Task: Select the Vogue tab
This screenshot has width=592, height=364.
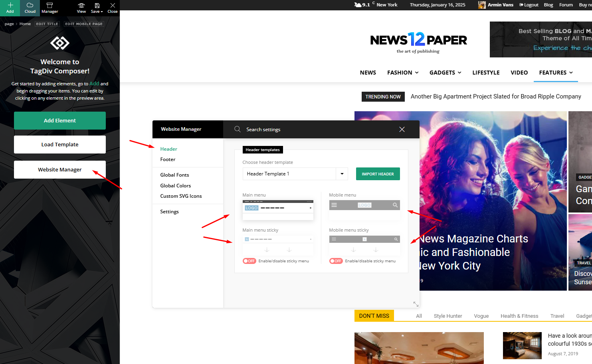Action: (481, 316)
